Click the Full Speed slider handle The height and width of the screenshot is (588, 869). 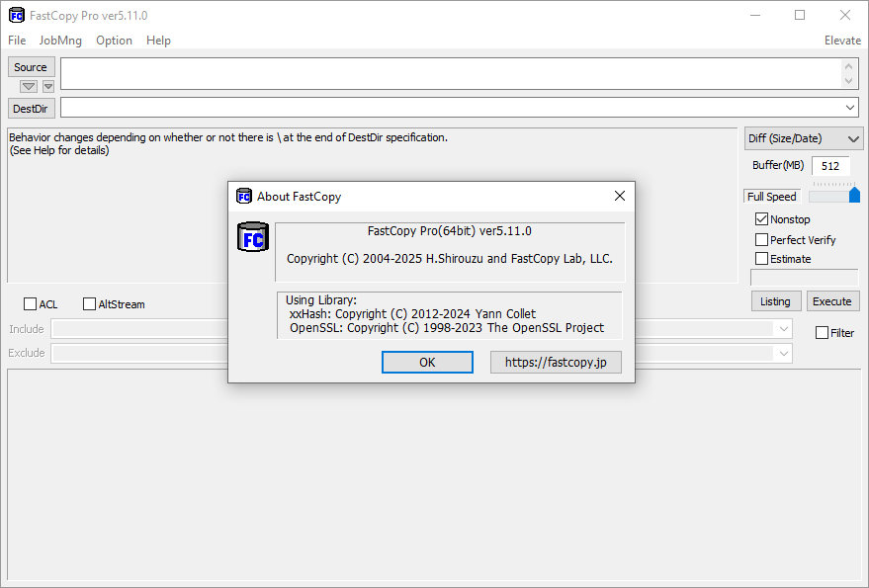(854, 195)
